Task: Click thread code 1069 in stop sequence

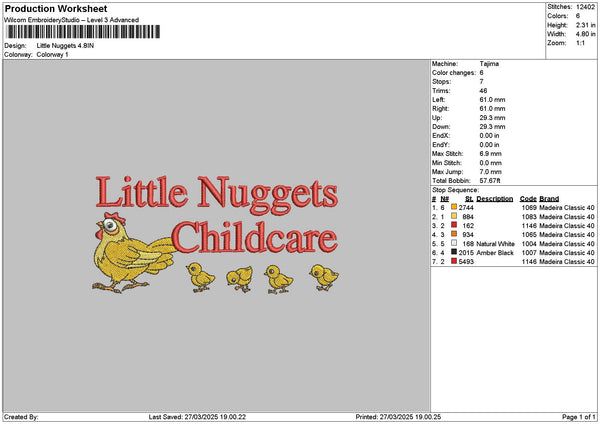Action: [529, 208]
